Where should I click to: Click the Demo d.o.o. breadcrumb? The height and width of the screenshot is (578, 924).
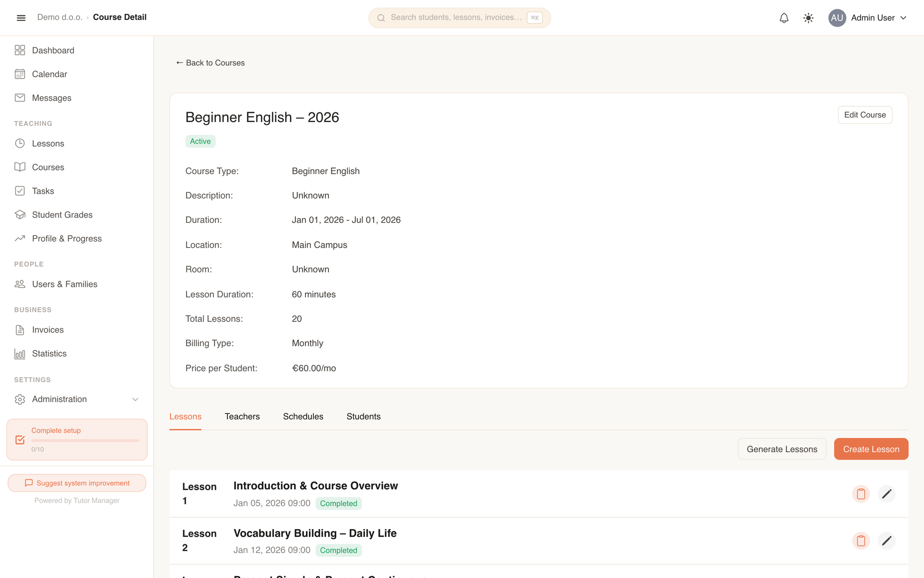click(60, 17)
